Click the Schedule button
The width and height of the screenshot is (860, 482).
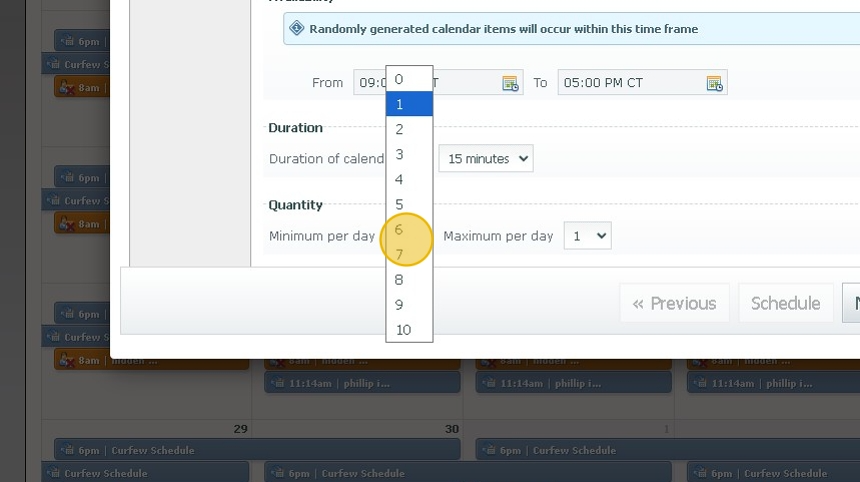tap(785, 303)
